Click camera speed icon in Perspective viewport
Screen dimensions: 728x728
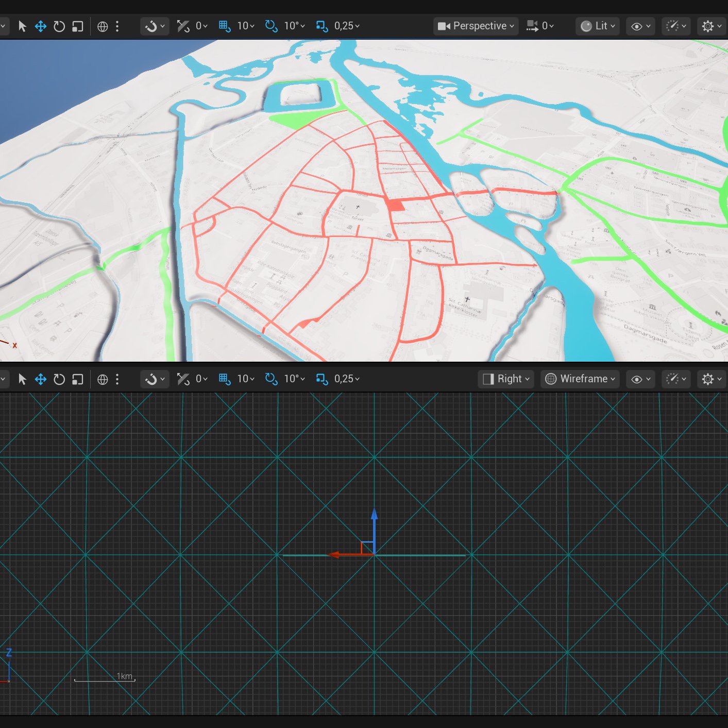pos(532,26)
